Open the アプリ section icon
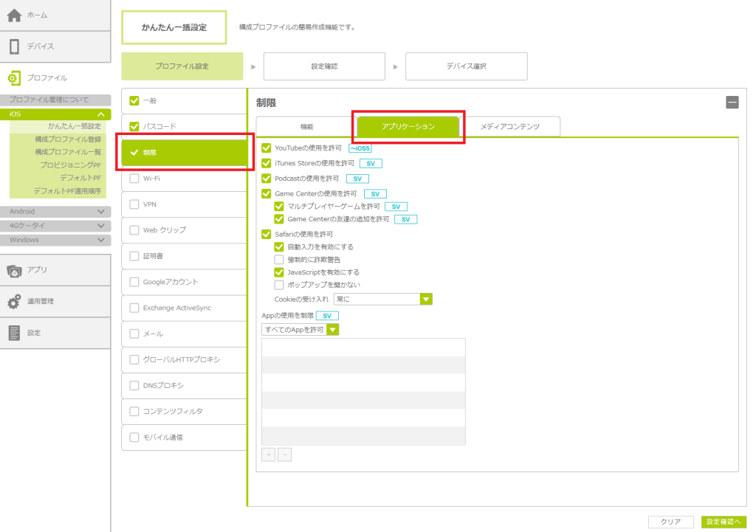756x532 pixels. (x=14, y=271)
